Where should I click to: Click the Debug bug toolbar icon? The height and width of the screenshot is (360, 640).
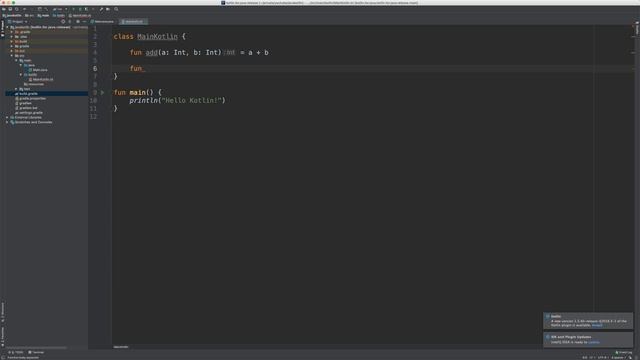pyautogui.click(x=80, y=9)
